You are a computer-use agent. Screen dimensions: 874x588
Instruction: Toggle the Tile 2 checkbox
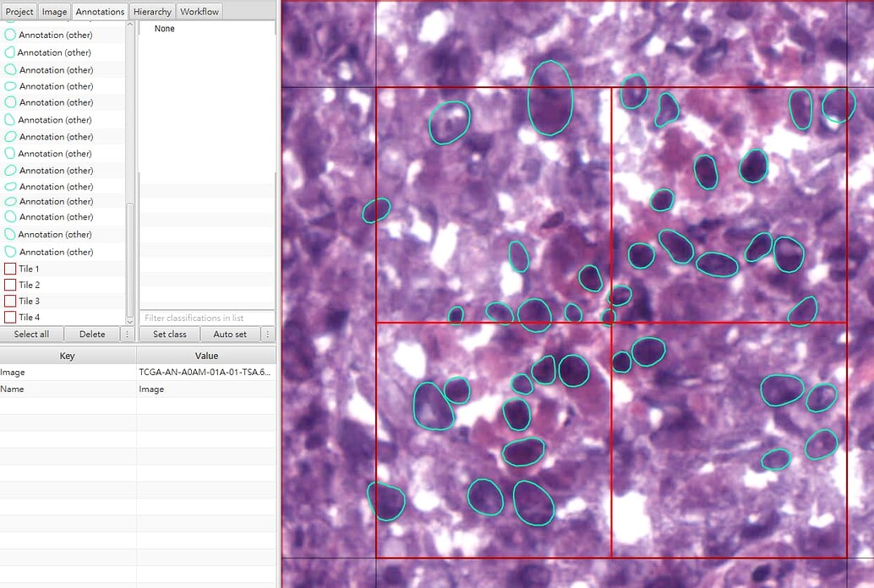click(9, 285)
